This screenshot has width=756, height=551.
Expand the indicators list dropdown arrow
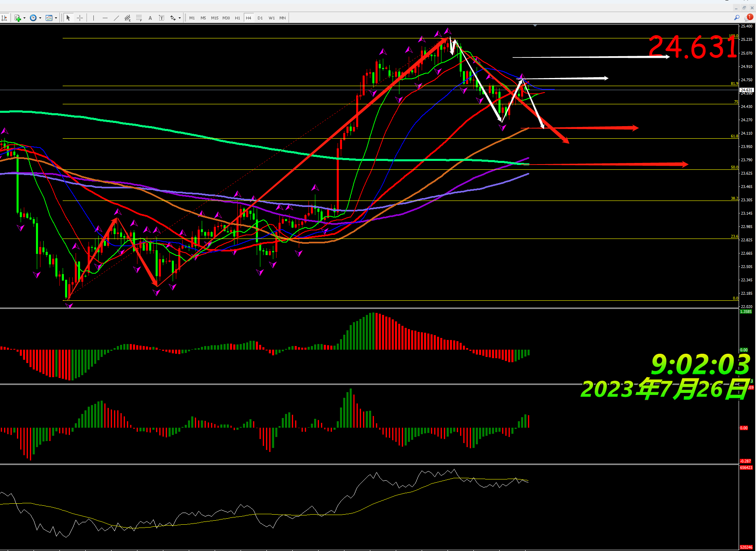pyautogui.click(x=25, y=18)
